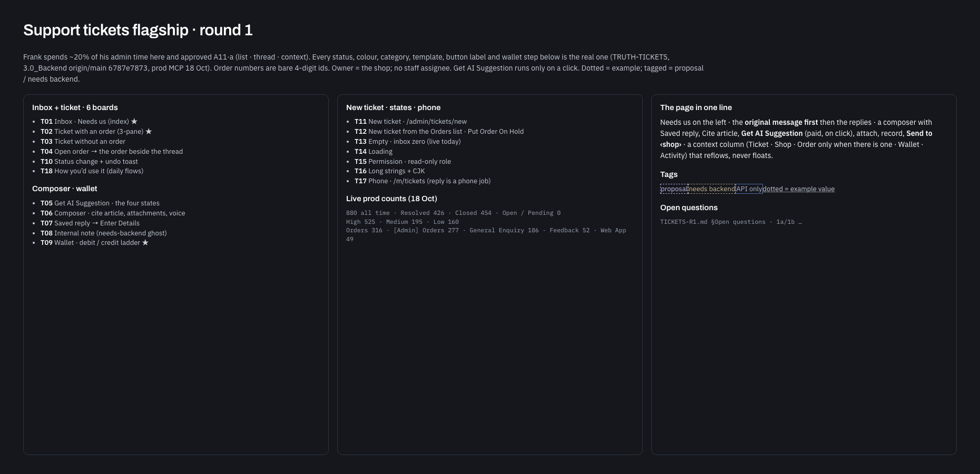This screenshot has width=980, height=474.
Task: Open T14 Loading board
Action: pos(374,152)
